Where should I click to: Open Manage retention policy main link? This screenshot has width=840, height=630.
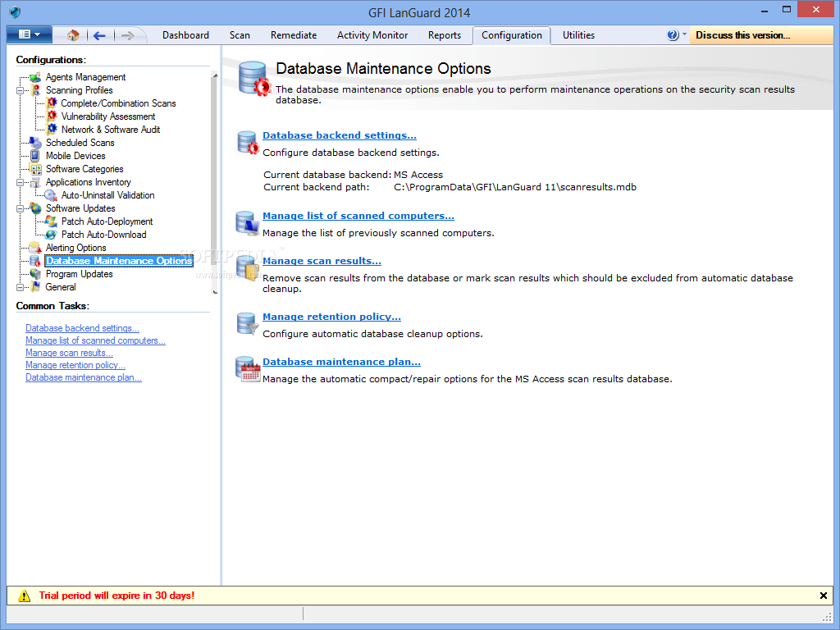pyautogui.click(x=331, y=317)
